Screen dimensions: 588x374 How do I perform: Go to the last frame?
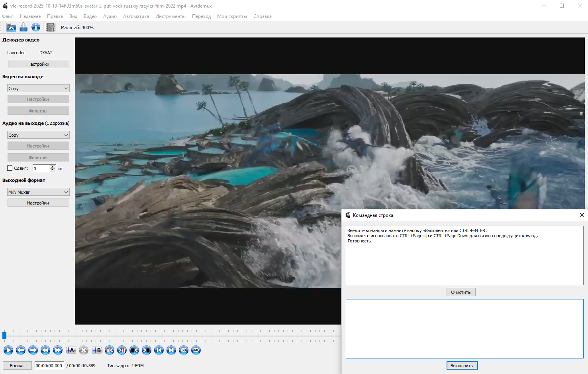[171, 350]
